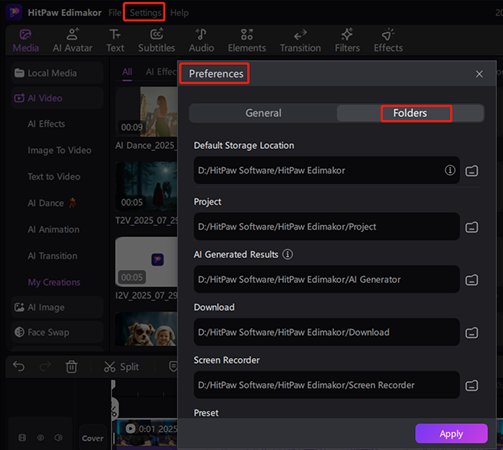The width and height of the screenshot is (503, 450).
Task: Browse folder for AI Generated Results path
Action: coord(471,280)
